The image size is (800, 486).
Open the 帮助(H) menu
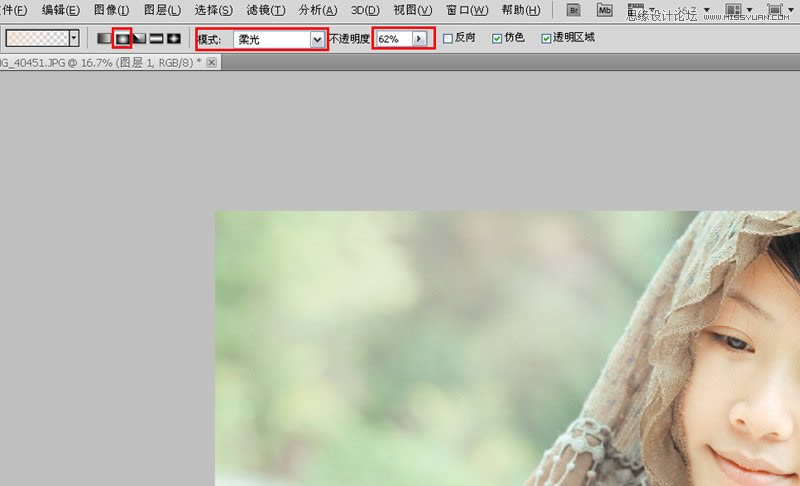pos(521,10)
